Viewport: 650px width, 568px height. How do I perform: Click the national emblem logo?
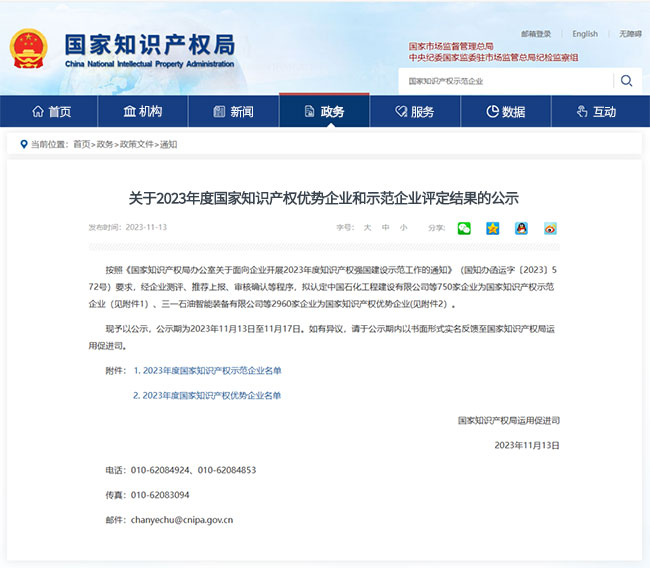29,49
